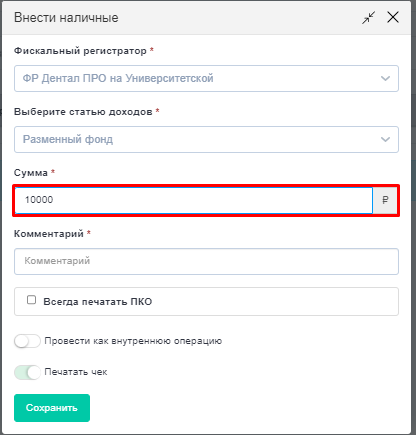Turn off the Печатать чек switch
The width and height of the screenshot is (416, 435).
pyautogui.click(x=27, y=372)
